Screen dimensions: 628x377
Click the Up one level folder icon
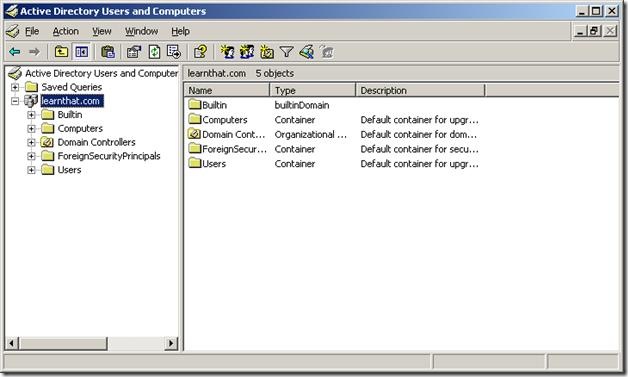pos(61,52)
